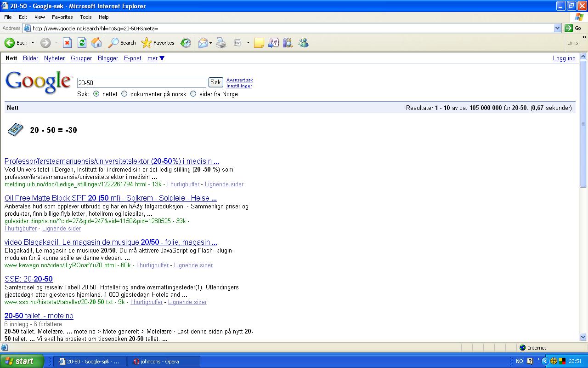The height and width of the screenshot is (368, 588).
Task: Open the Avansert søk link
Action: coord(239,80)
